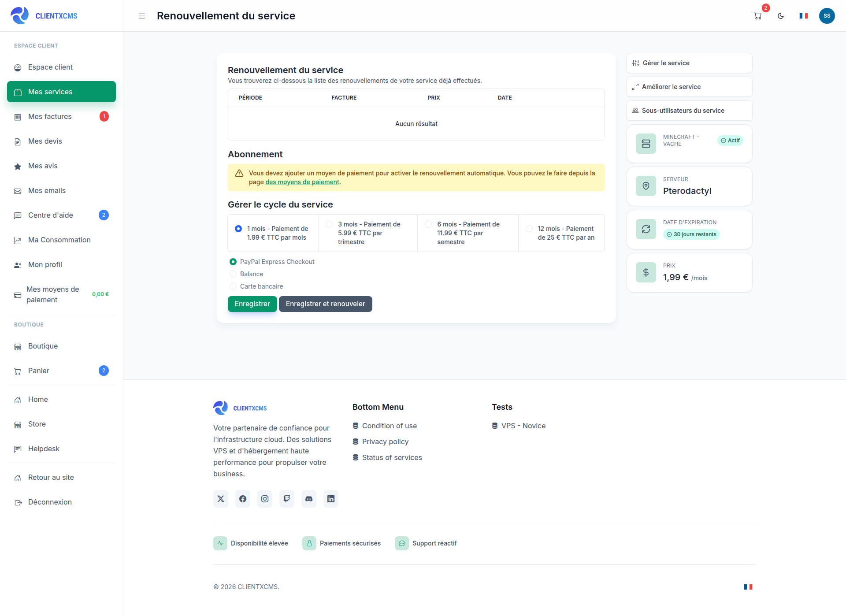Go to Centre d'aide
The width and height of the screenshot is (846, 616).
click(x=61, y=215)
